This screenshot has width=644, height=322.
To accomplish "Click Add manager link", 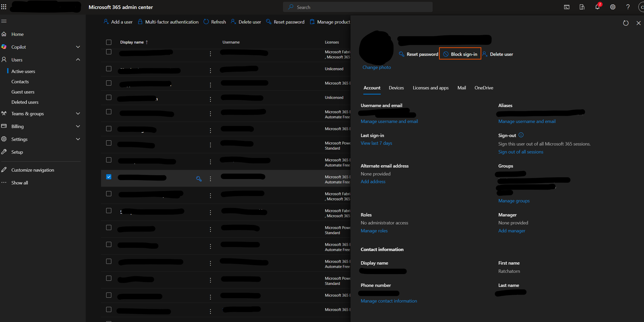I will click(x=512, y=231).
